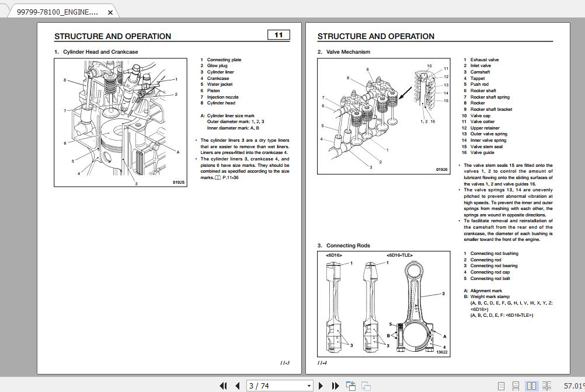Click the cylinder head diagram 01925
The image size is (585, 392).
point(120,123)
